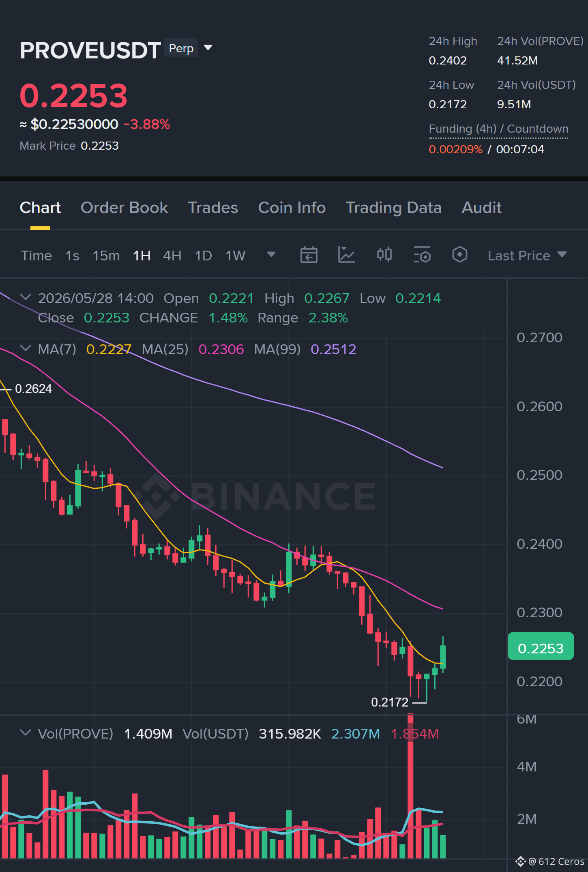Open the Audit tab
588x872 pixels.
click(481, 208)
